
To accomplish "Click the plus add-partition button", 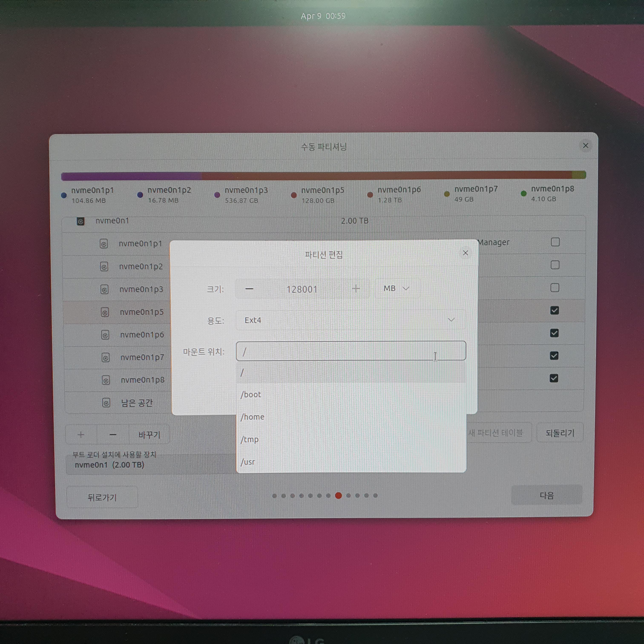I will [x=81, y=435].
